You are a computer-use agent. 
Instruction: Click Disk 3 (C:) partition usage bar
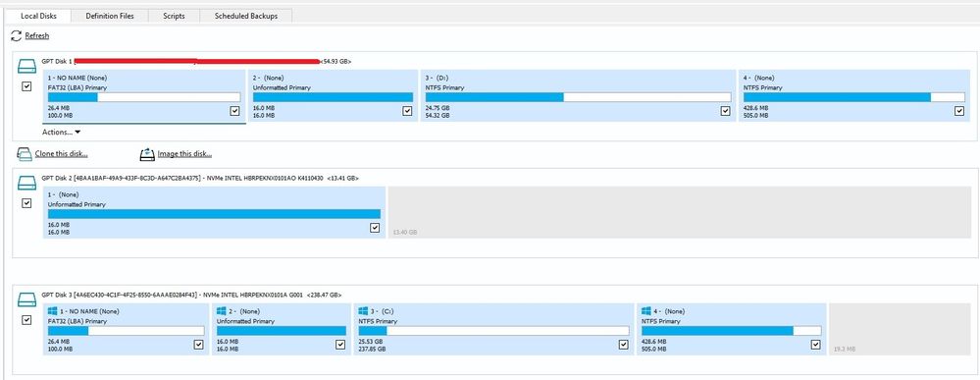tap(493, 331)
